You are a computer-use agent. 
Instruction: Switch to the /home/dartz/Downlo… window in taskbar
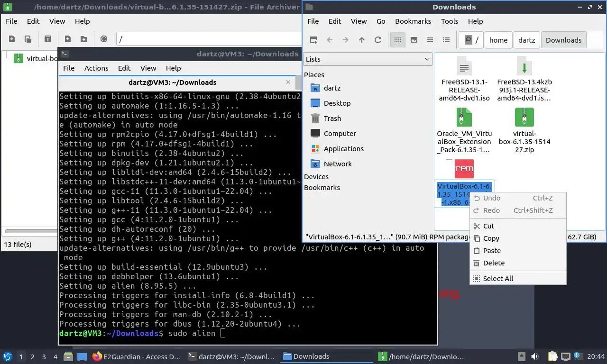point(421,356)
